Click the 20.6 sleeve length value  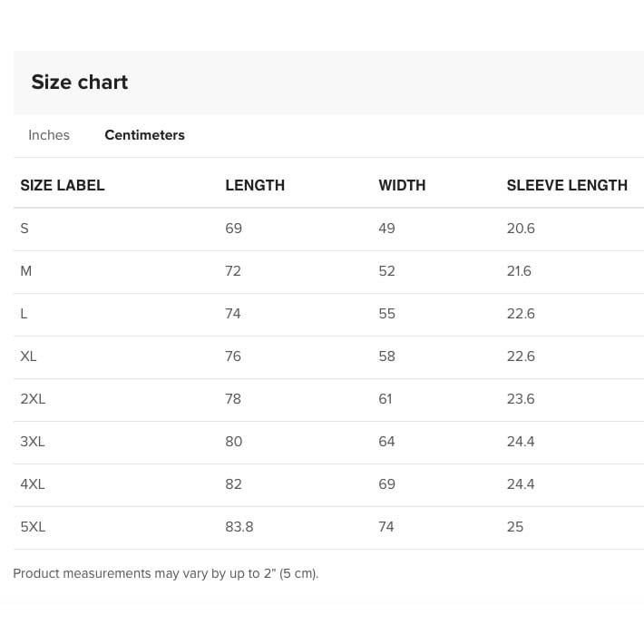tap(521, 229)
